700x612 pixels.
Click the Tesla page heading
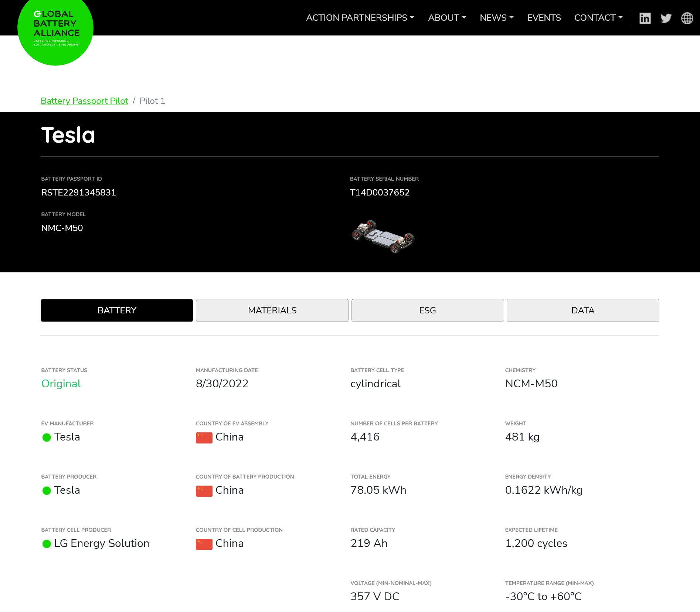tap(68, 135)
